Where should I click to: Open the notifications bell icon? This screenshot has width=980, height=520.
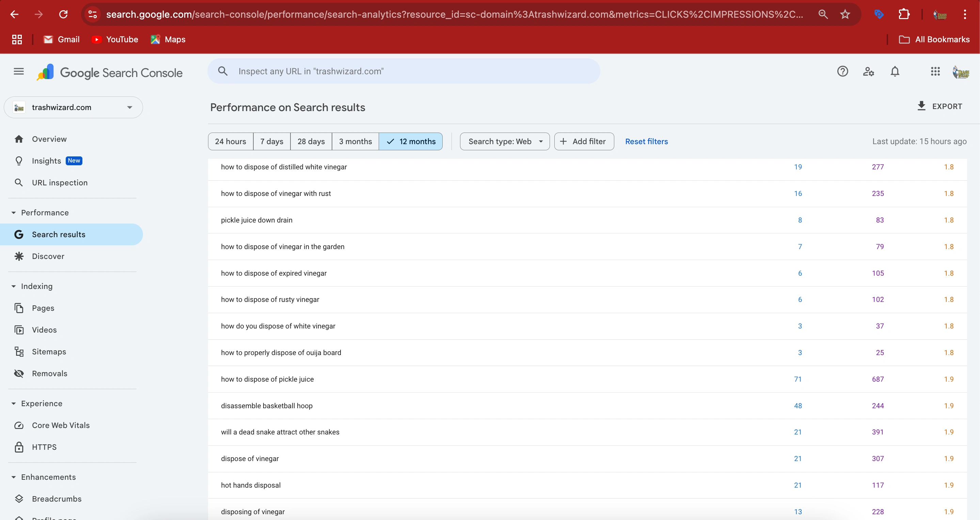point(895,72)
